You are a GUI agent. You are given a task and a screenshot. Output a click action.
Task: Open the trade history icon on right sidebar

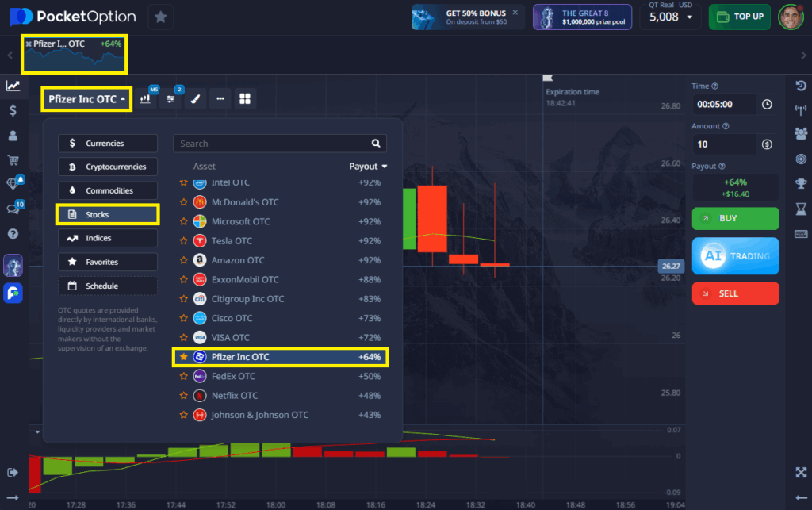(800, 86)
